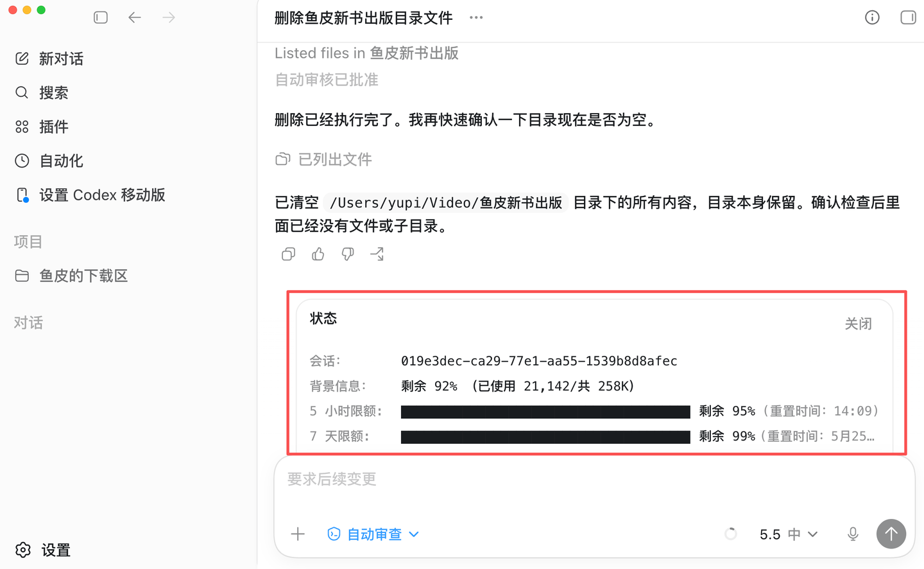Open 设置 at the sidebar bottom
This screenshot has height=569, width=924.
pos(43,550)
